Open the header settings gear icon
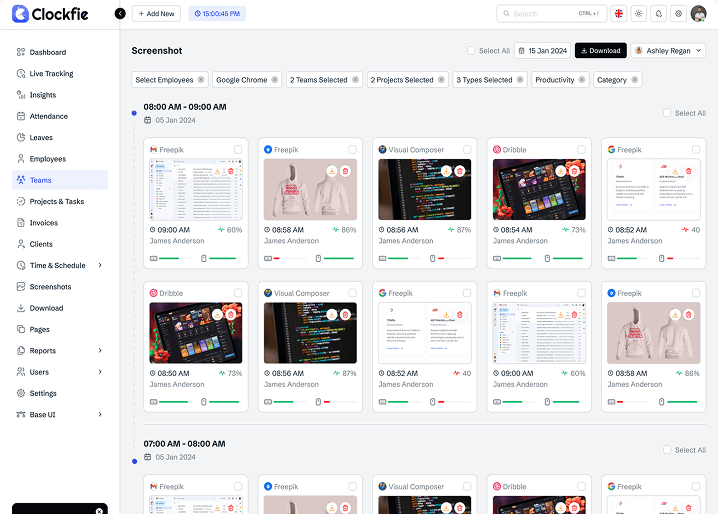This screenshot has height=514, width=718. [679, 14]
